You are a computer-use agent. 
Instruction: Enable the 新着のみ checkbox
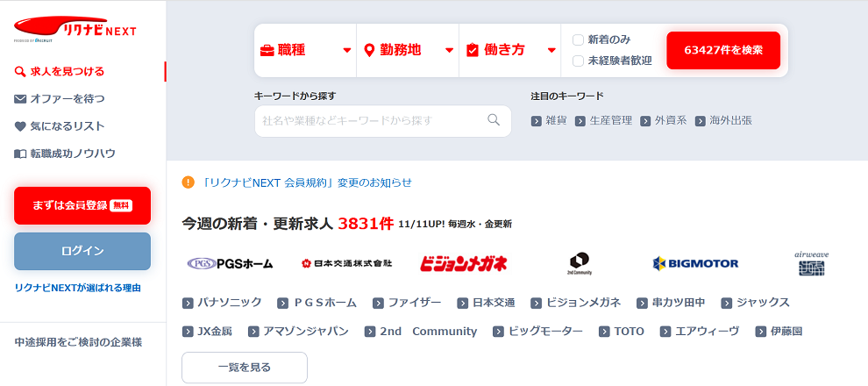(x=578, y=39)
